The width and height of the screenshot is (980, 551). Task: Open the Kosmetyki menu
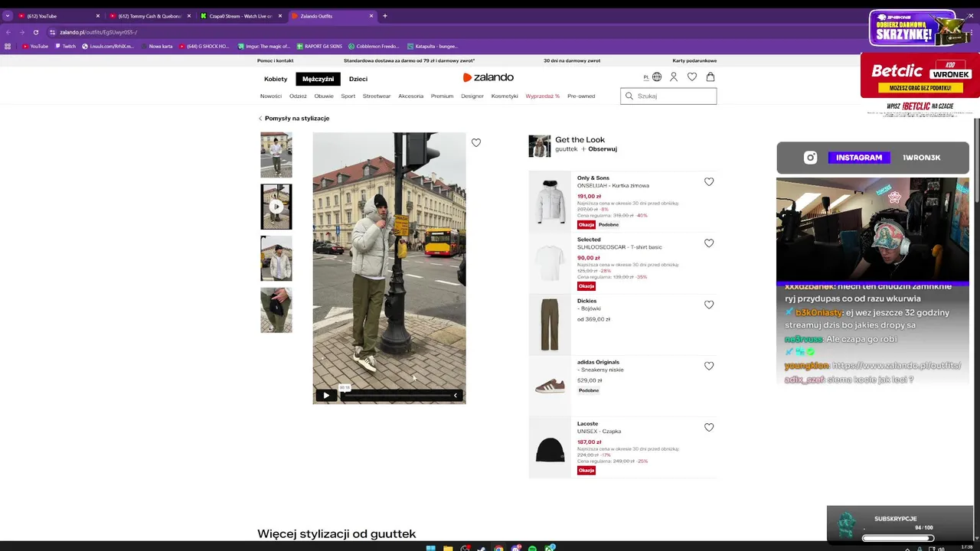tap(505, 96)
